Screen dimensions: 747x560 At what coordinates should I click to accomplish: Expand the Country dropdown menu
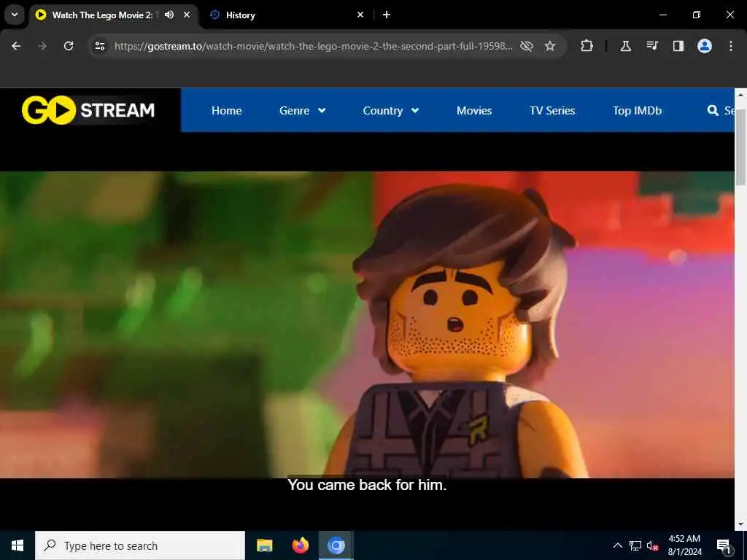click(391, 111)
